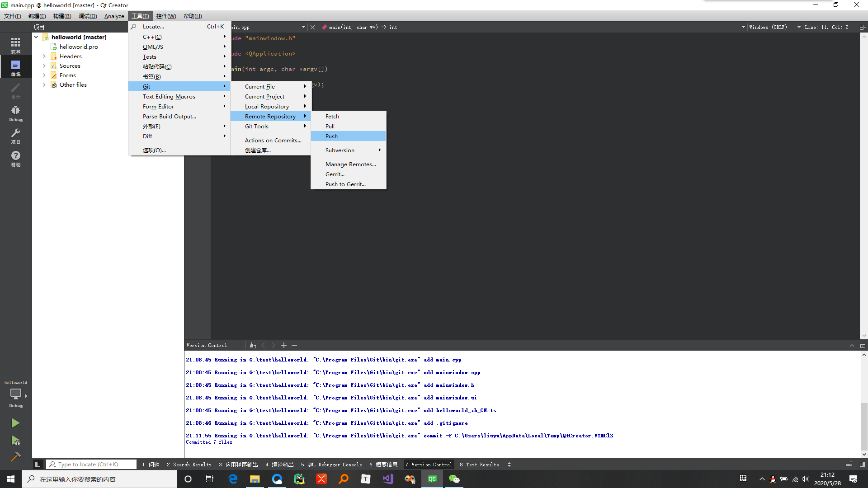Viewport: 868px width, 488px height.
Task: Switch to Debug mode bug icon
Action: [x=15, y=113]
